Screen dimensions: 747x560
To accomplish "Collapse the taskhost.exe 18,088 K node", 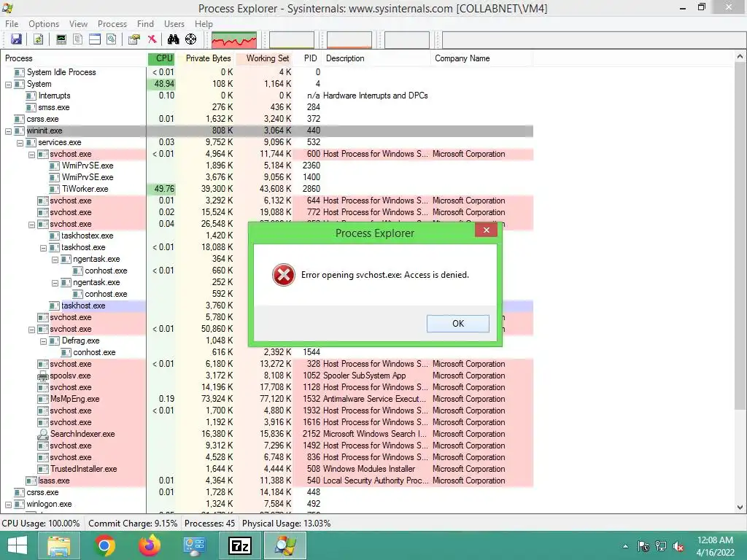I will coord(43,248).
